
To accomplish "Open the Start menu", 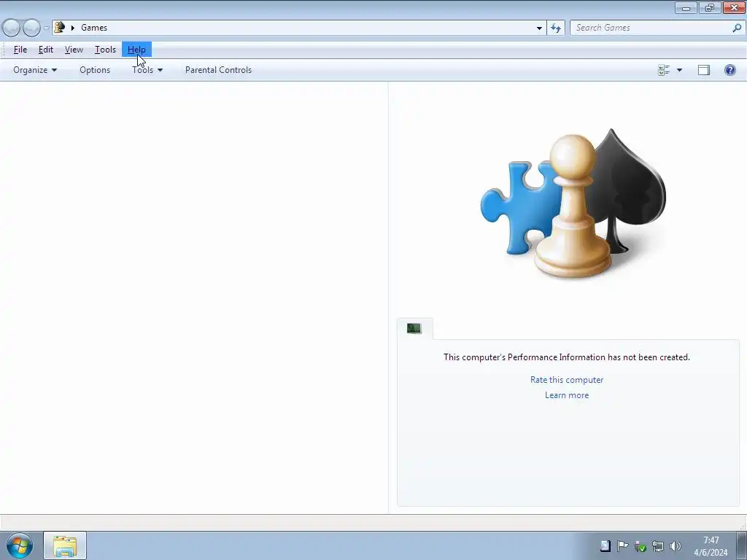I will tap(20, 545).
